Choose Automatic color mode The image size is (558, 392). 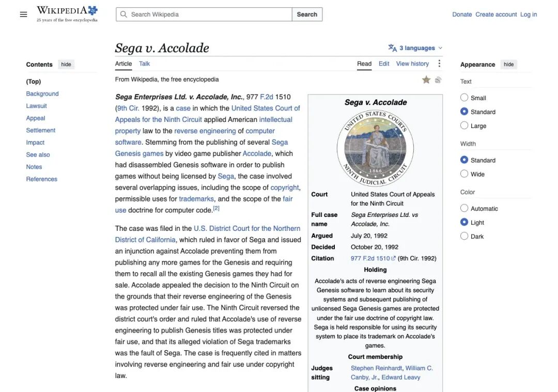(x=464, y=208)
